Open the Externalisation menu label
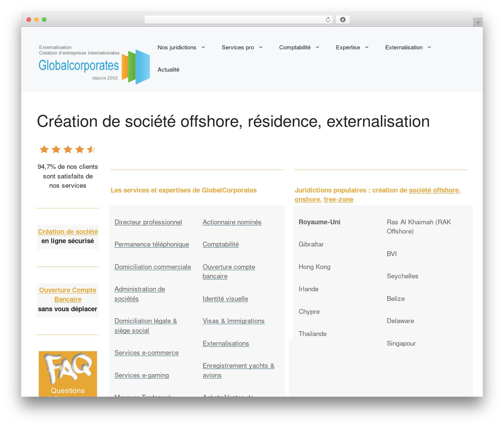The image size is (504, 427). click(x=404, y=47)
